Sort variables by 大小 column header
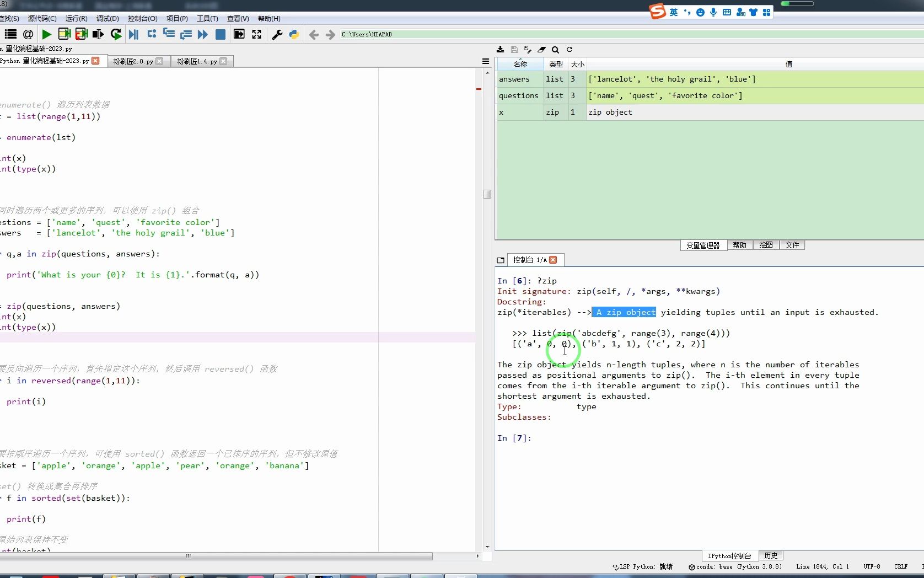The image size is (924, 578). click(x=577, y=65)
